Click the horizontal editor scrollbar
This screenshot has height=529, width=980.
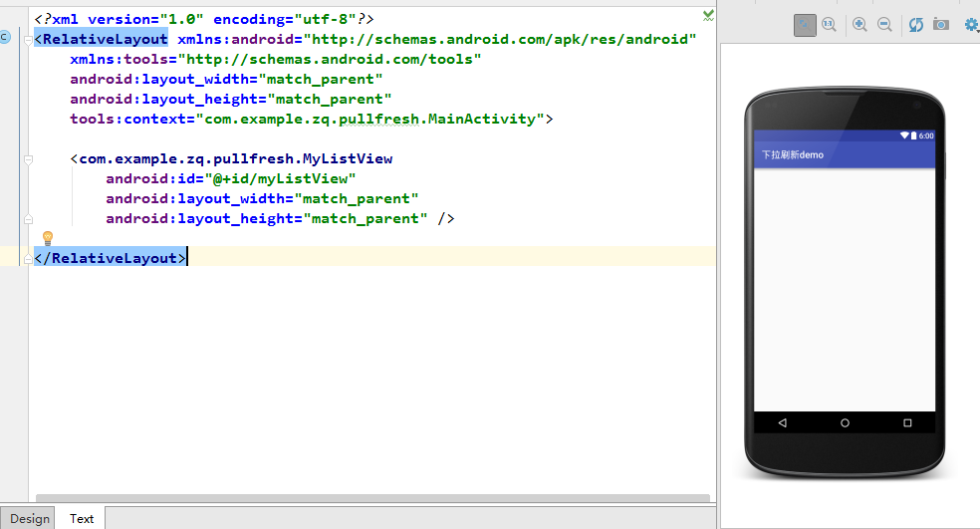372,498
